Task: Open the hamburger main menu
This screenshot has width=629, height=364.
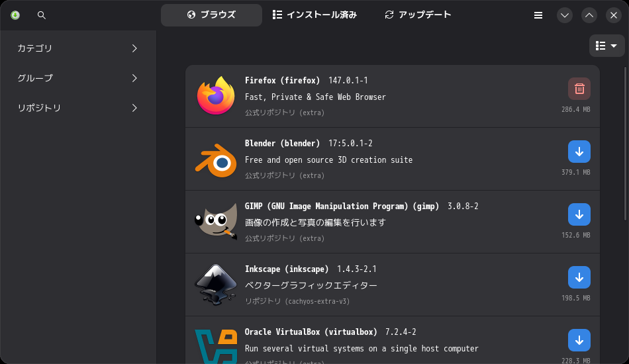Action: click(538, 15)
